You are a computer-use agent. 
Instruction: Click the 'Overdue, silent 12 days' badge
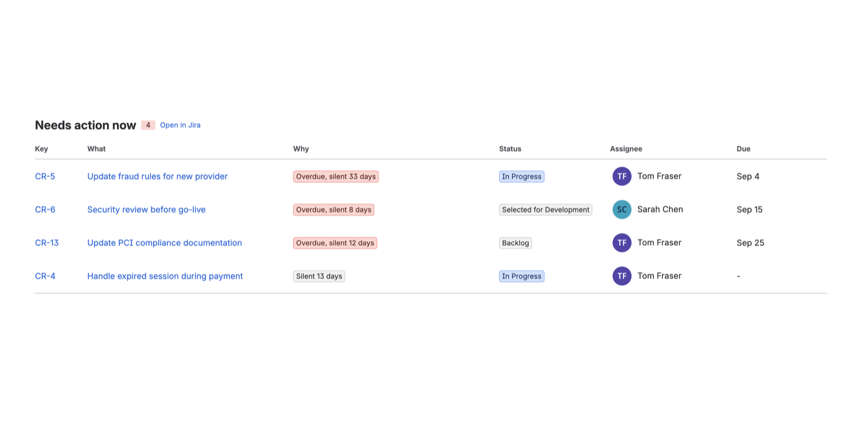(x=335, y=243)
